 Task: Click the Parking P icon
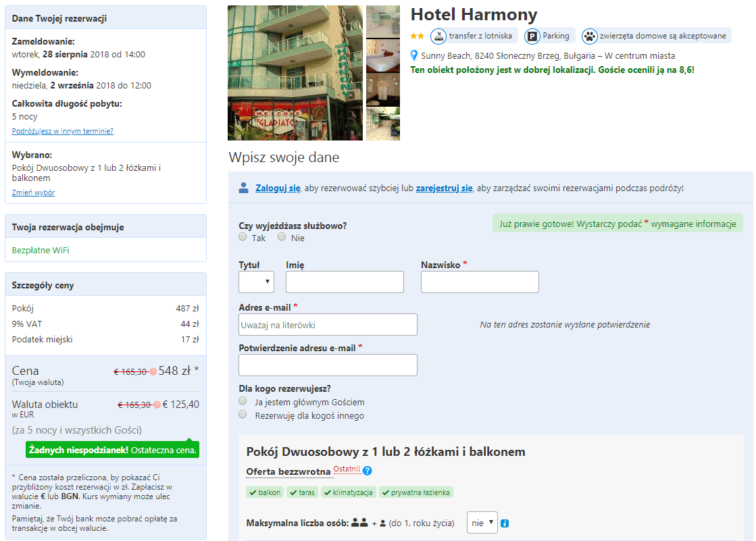532,36
